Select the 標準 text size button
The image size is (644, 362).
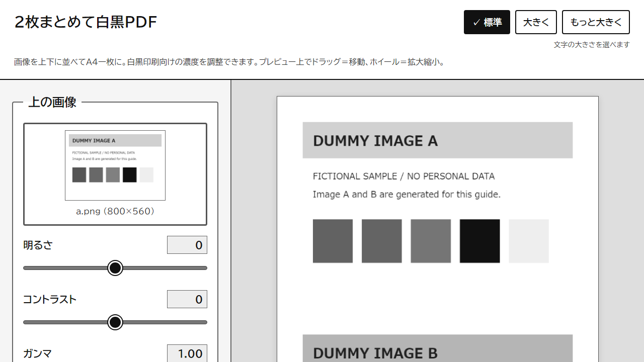click(487, 22)
